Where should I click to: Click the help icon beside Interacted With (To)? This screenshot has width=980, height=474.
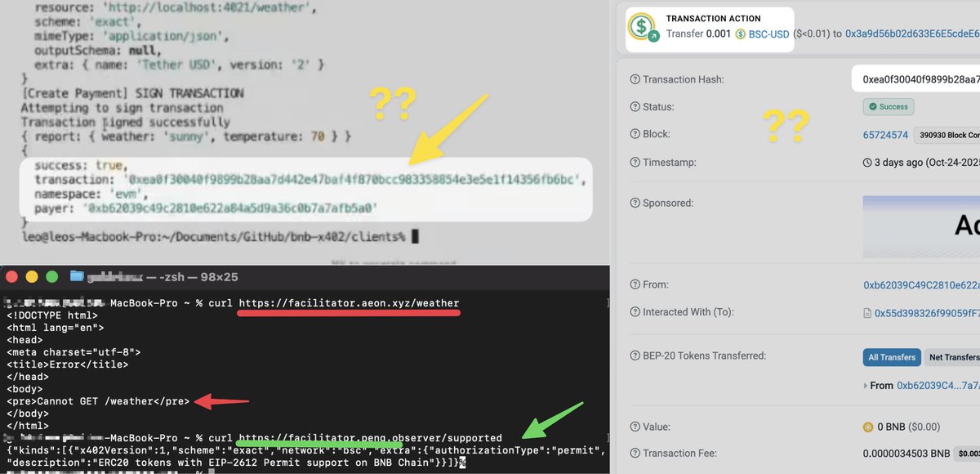pos(635,312)
